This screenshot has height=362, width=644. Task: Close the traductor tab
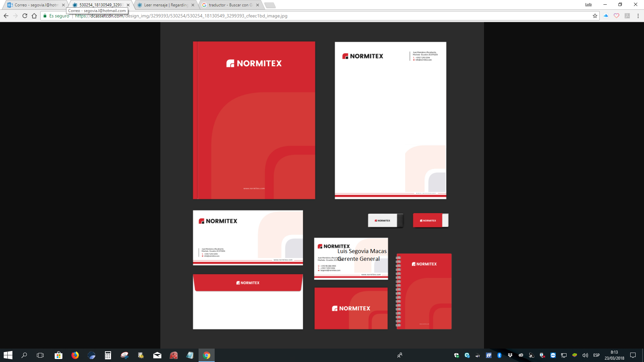tap(258, 5)
